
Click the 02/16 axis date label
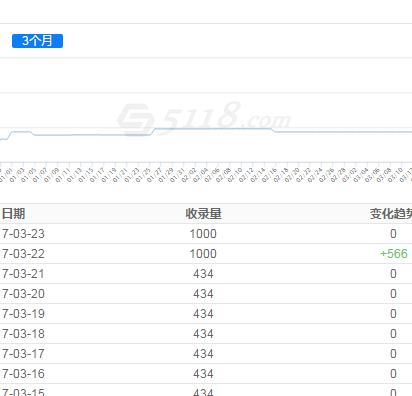click(x=269, y=175)
